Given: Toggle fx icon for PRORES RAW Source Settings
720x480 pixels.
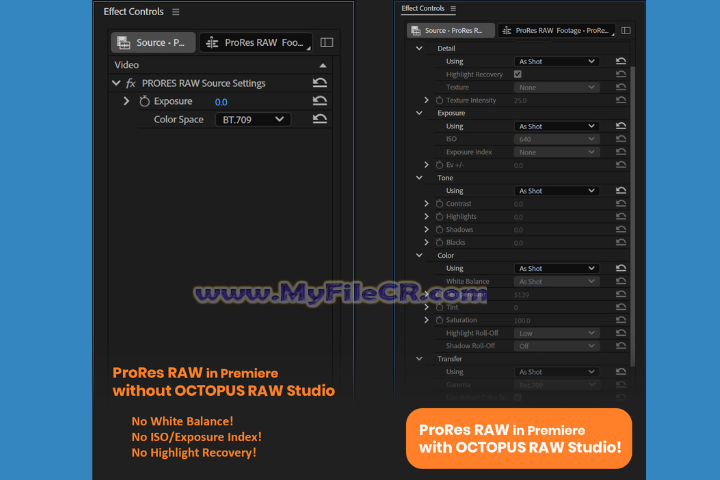Looking at the screenshot, I should 131,83.
